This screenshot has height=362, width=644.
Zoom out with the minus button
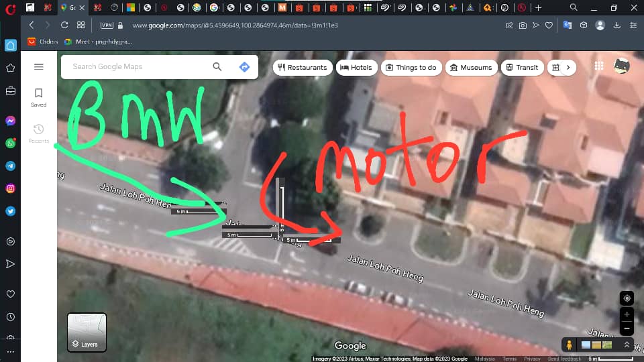point(627,328)
